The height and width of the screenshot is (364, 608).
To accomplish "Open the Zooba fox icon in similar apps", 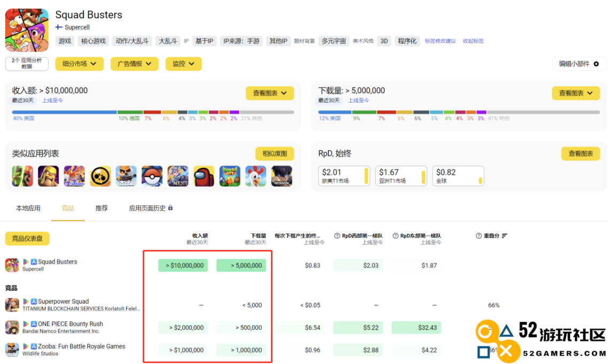I will click(x=126, y=176).
